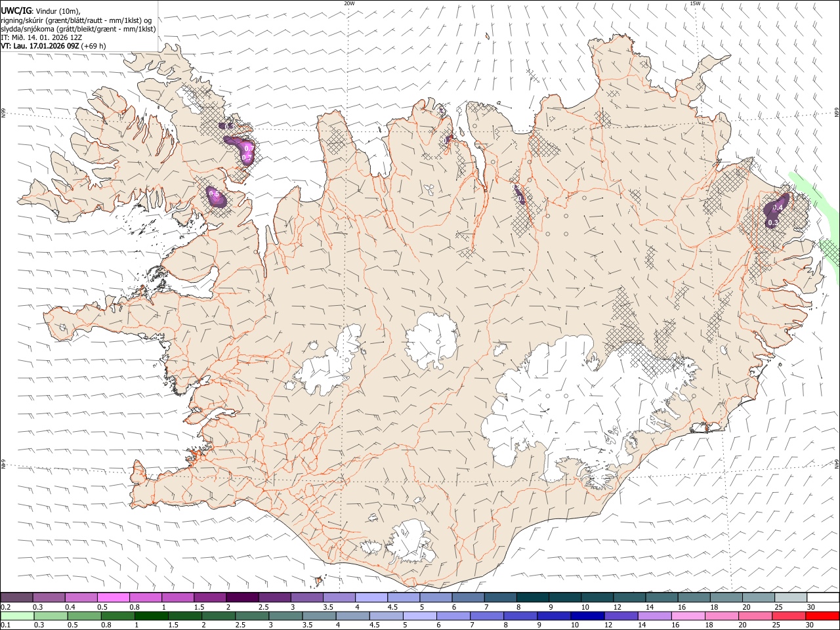This screenshot has width=840, height=630.
Task: Pick the lavender swatch labeled 4 in upper legend
Action: click(371, 598)
